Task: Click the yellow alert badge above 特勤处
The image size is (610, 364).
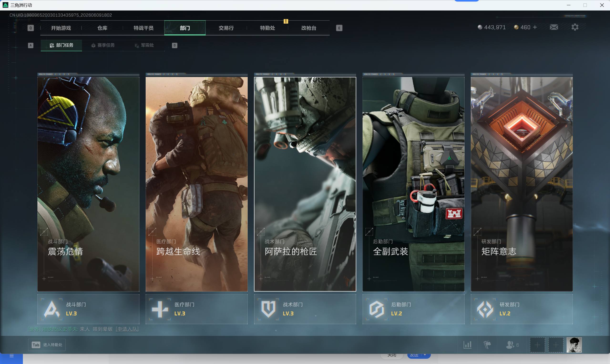Action: tap(286, 21)
